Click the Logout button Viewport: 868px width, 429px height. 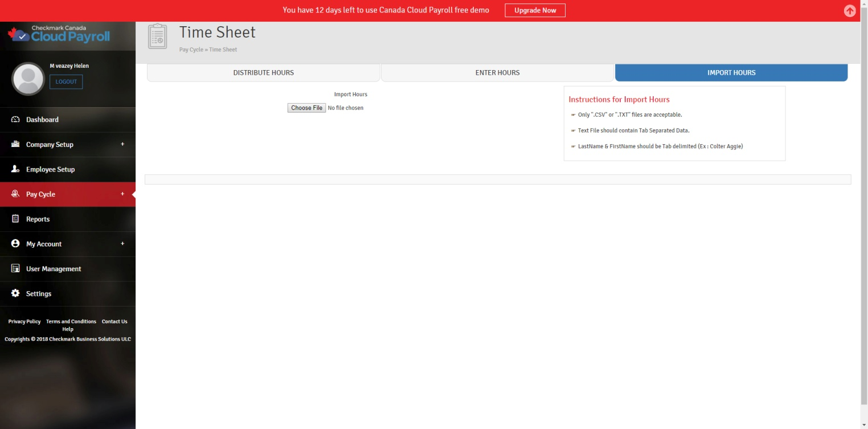coord(66,82)
